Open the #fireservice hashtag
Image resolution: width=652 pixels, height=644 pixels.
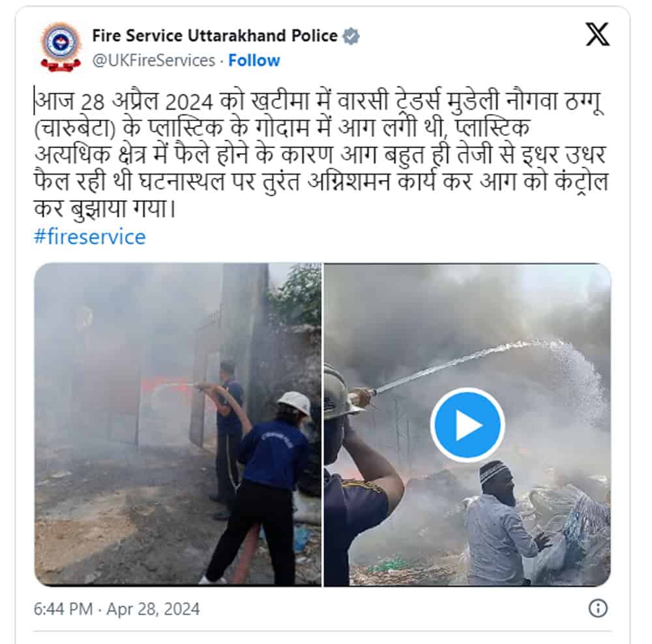click(x=90, y=237)
